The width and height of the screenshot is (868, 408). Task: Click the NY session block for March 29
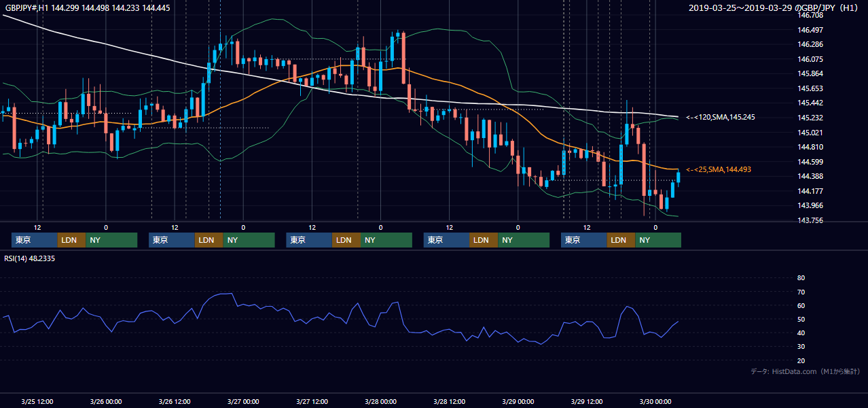click(658, 240)
